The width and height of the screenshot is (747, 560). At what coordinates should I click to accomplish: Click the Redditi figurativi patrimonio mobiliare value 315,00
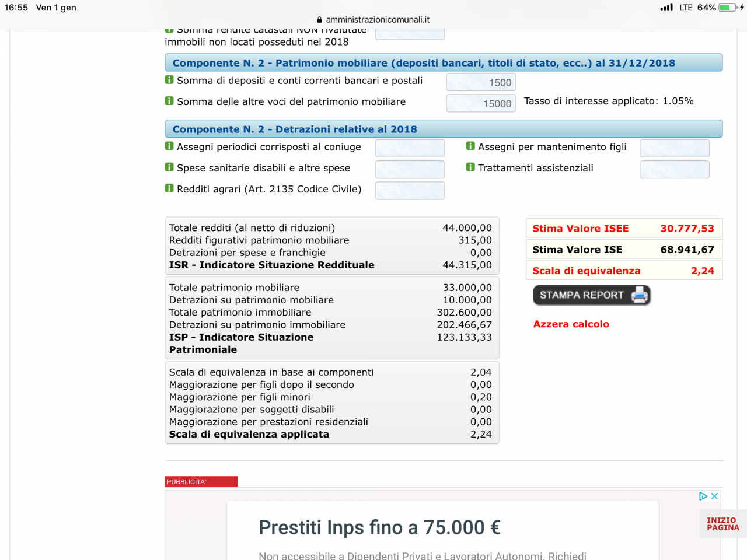pos(475,240)
